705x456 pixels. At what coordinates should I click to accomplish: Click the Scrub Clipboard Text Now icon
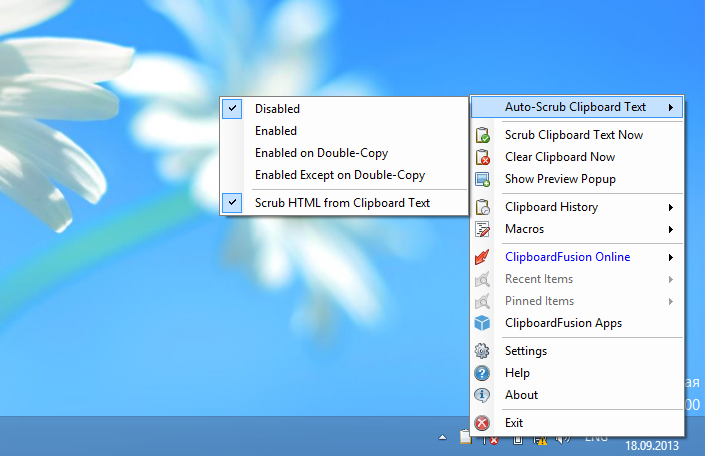coord(482,135)
